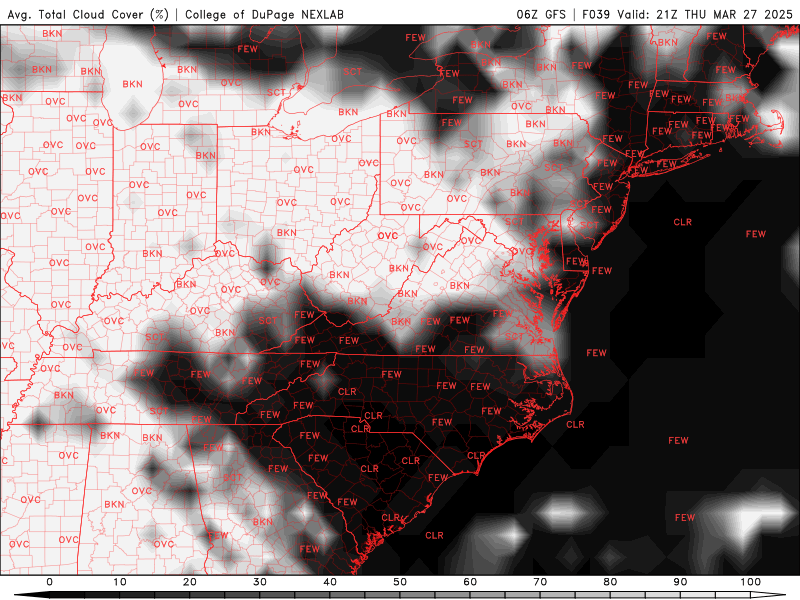Screen dimensions: 800x600
Task: Click the BKN label over Lake Michigan
Action: coord(133,84)
